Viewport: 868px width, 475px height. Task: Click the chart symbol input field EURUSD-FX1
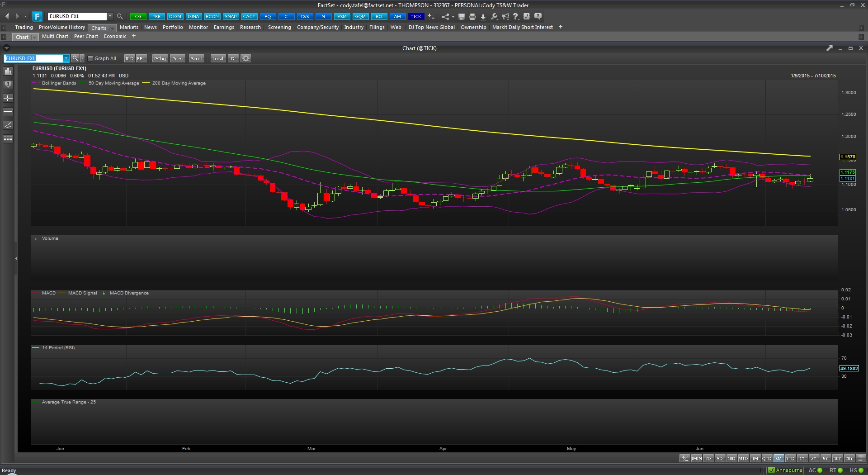33,58
